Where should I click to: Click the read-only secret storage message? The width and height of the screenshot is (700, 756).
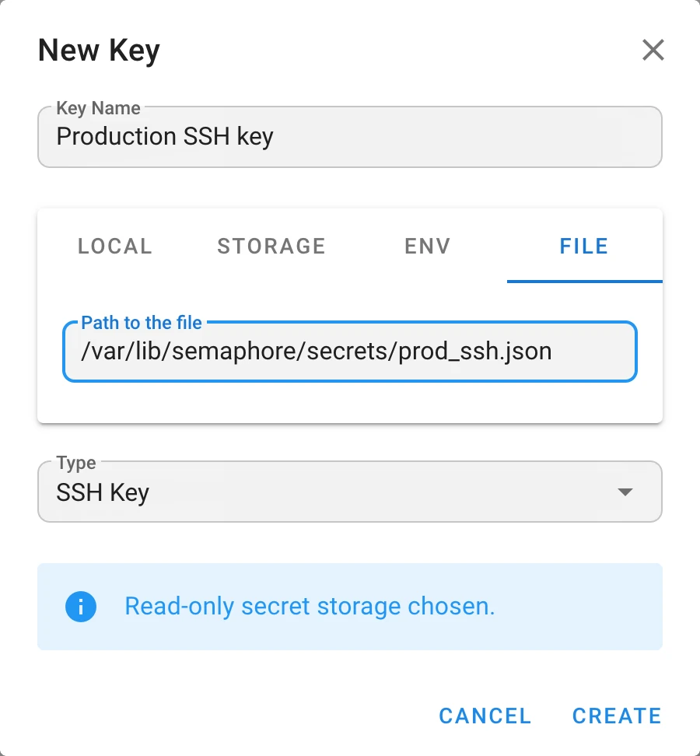[x=310, y=606]
